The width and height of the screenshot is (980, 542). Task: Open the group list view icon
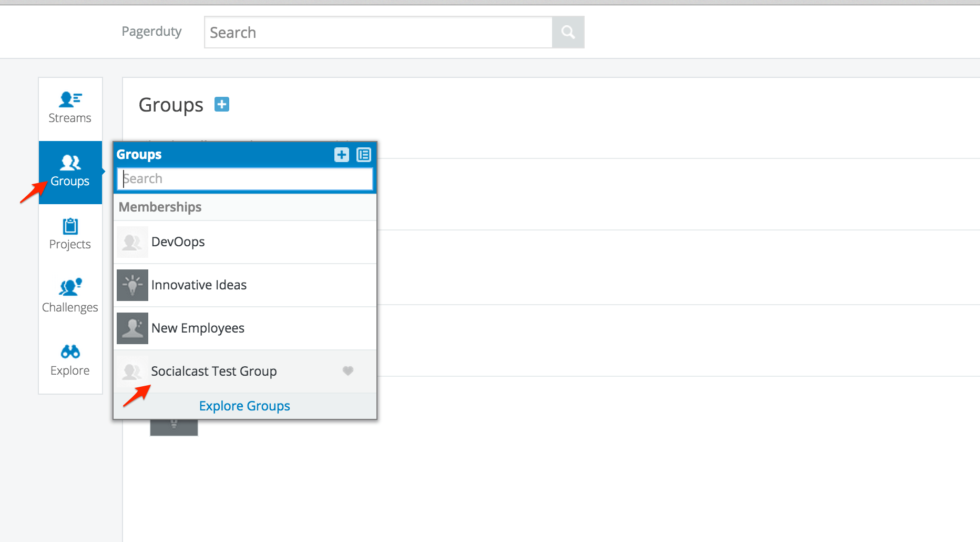363,155
